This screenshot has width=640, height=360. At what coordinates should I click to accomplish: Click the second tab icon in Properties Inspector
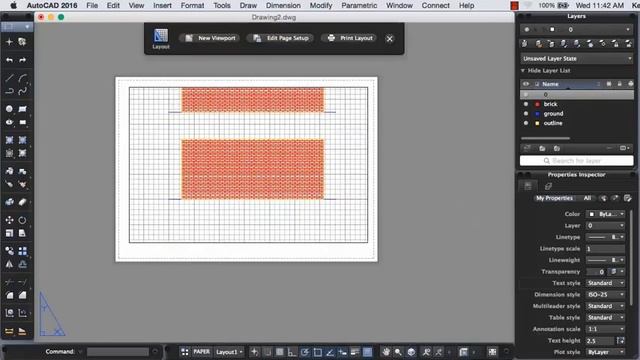(x=548, y=187)
